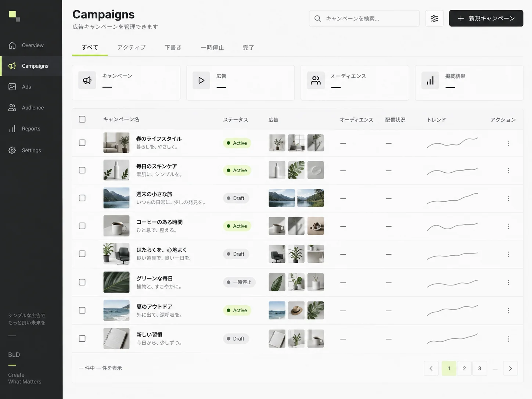Screen dimensions: 532x399
Task: Toggle the select-all checkbox in table header
Action: [82, 119]
